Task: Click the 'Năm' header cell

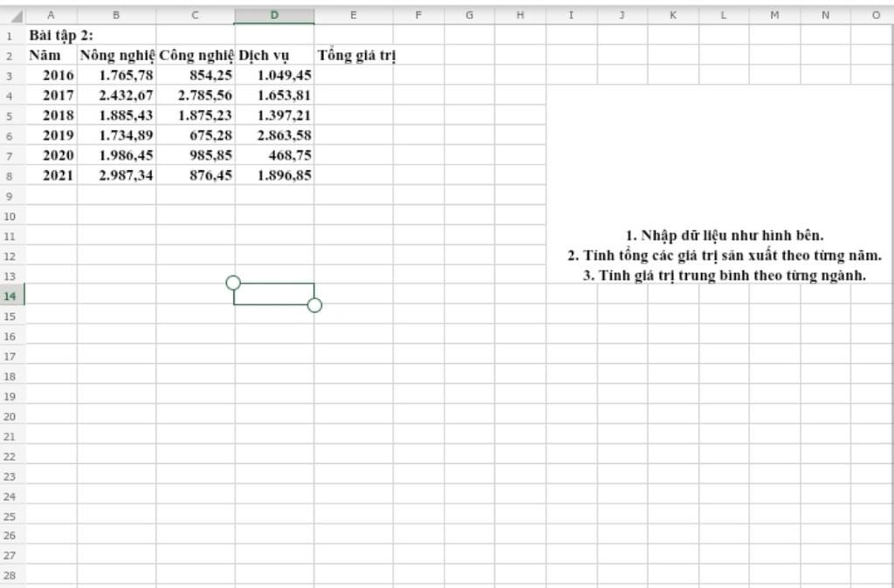Action: pyautogui.click(x=52, y=55)
